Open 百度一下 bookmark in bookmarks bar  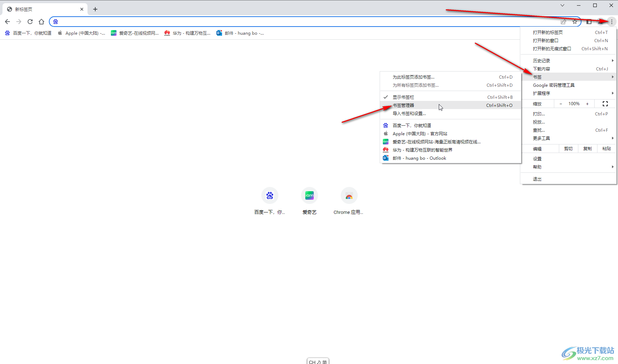[x=28, y=33]
